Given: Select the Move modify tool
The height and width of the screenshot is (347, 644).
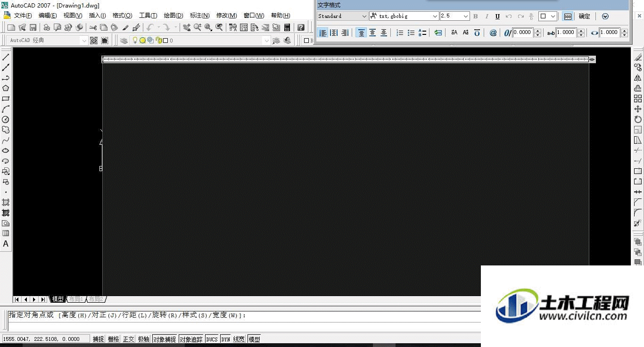Looking at the screenshot, I should pos(638,109).
